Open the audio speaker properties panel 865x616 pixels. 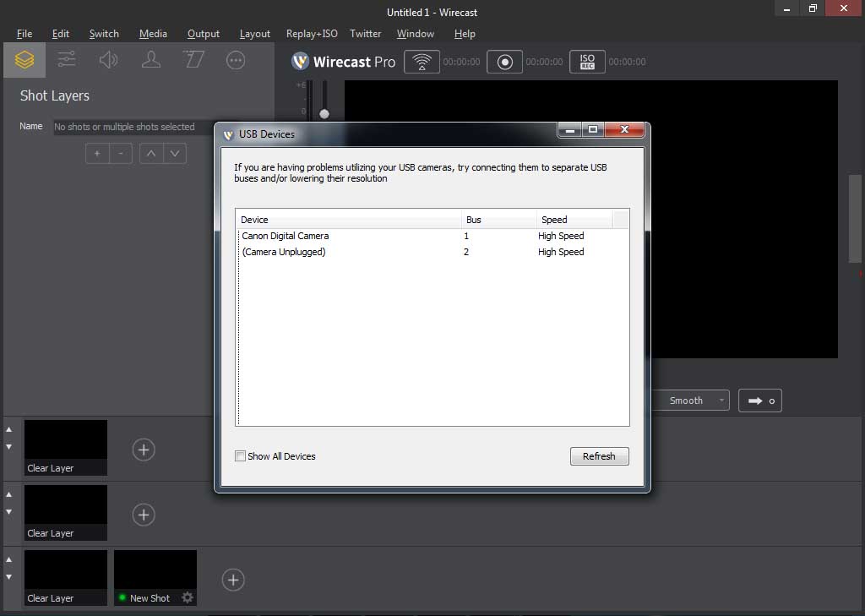(109, 60)
